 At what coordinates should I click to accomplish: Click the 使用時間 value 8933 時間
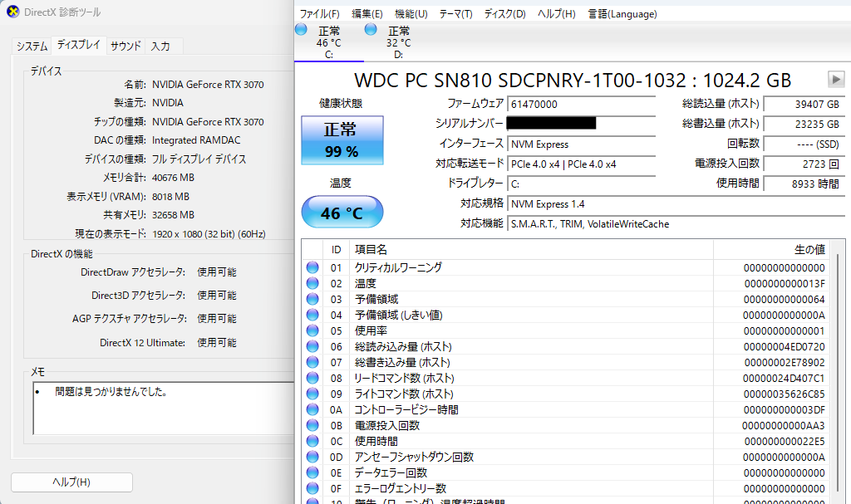(x=804, y=183)
